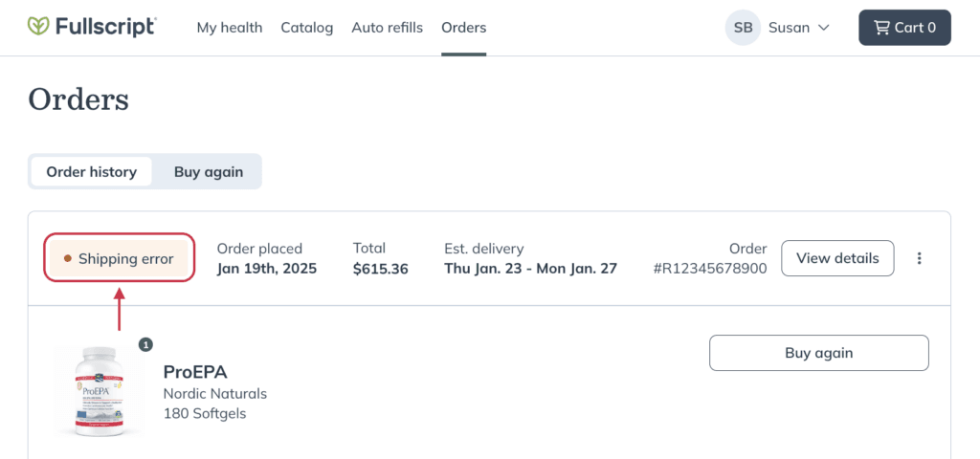Click the Shipping error status dot
Viewport: 980px width, 459px height.
pos(68,258)
